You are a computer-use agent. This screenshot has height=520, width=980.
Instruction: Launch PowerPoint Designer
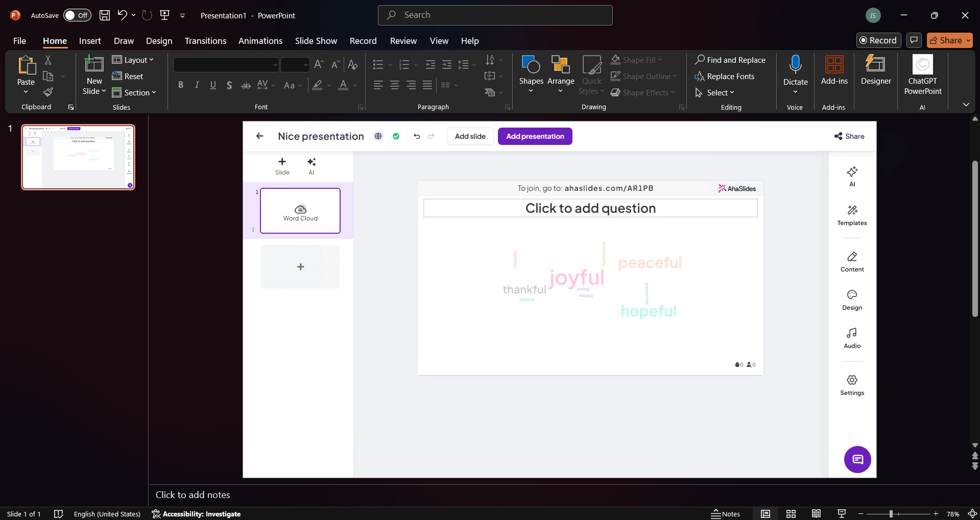(x=875, y=71)
